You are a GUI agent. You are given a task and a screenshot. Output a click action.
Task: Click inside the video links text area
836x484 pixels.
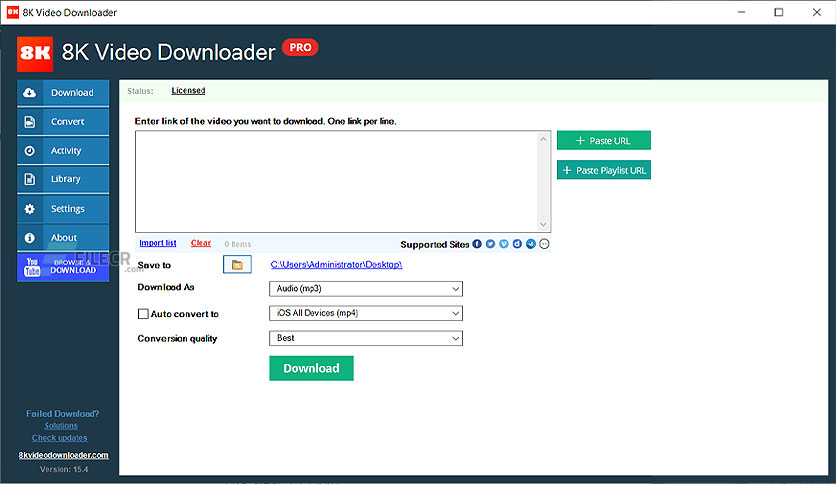[337, 181]
